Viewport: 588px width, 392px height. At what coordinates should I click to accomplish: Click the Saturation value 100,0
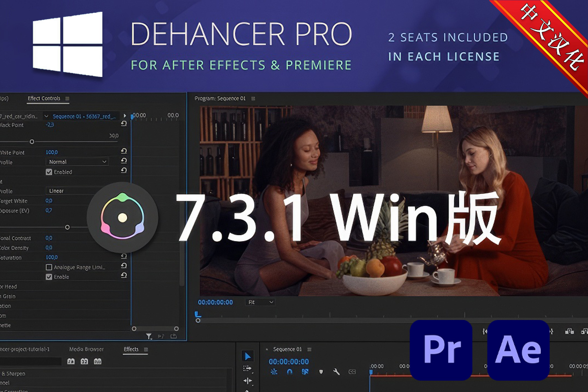coord(51,257)
